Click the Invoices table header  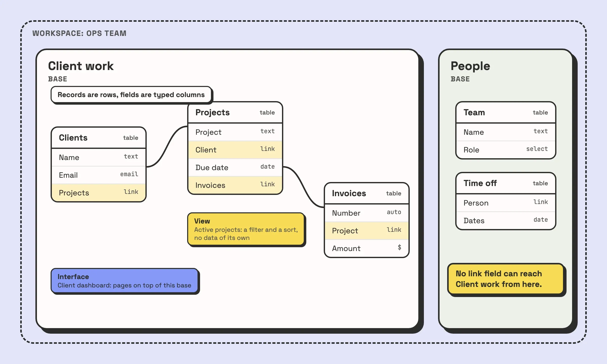pos(367,193)
